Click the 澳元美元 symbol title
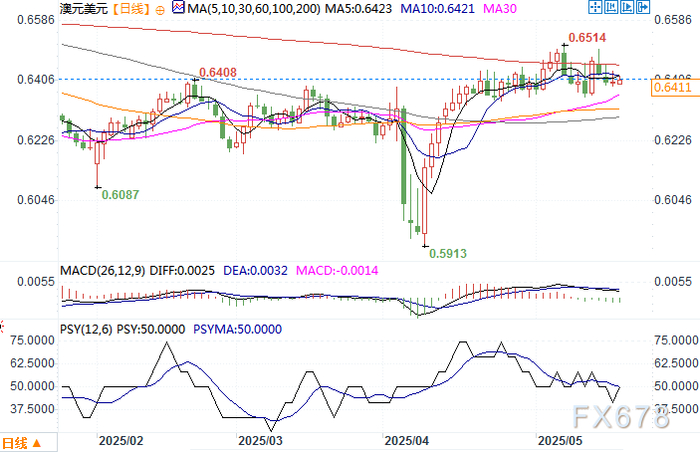The image size is (700, 452). point(84,8)
